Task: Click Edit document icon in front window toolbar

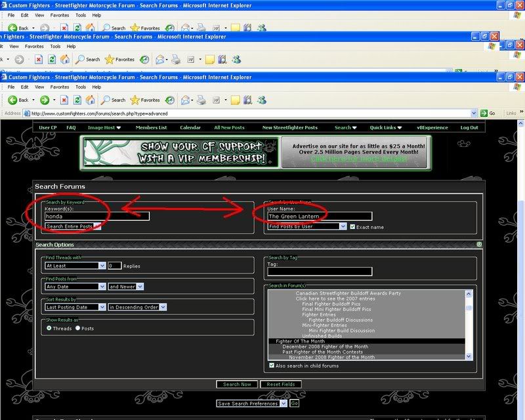Action: click(217, 100)
